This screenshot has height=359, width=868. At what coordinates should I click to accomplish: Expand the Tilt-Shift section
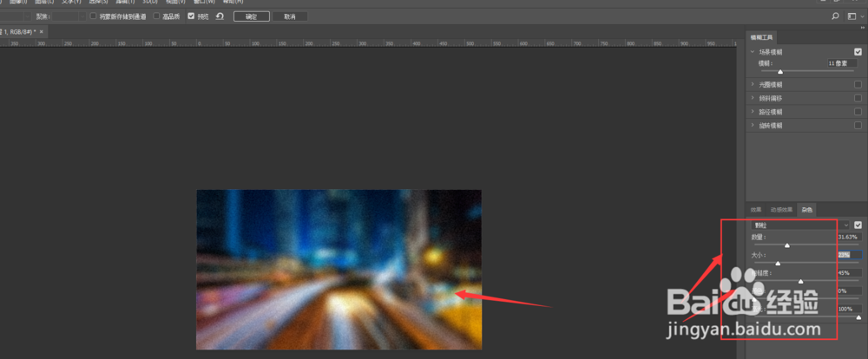click(x=753, y=98)
